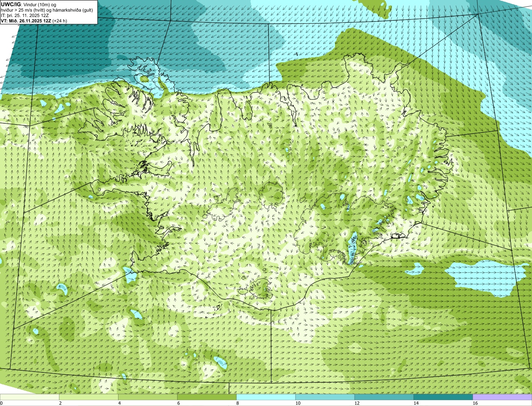The height and width of the screenshot is (406, 532).
Task: Click the legend tick label '4'
Action: tap(119, 403)
